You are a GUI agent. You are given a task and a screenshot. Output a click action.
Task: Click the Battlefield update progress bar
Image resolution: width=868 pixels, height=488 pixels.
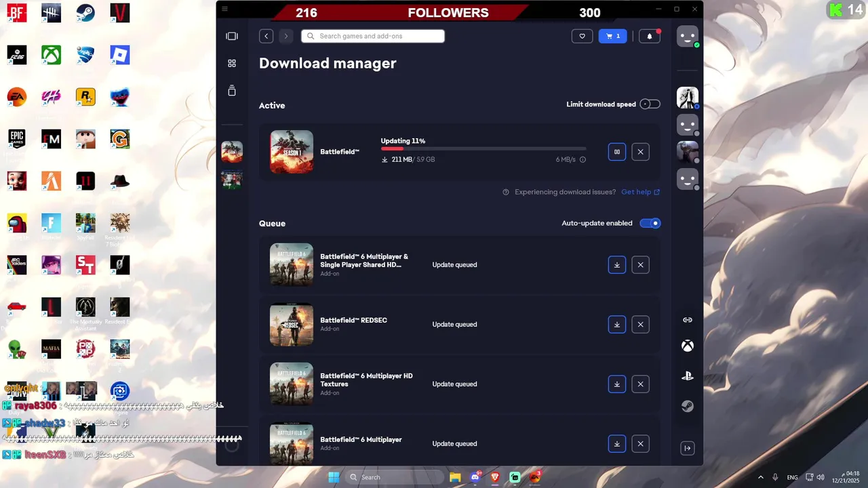(x=484, y=148)
